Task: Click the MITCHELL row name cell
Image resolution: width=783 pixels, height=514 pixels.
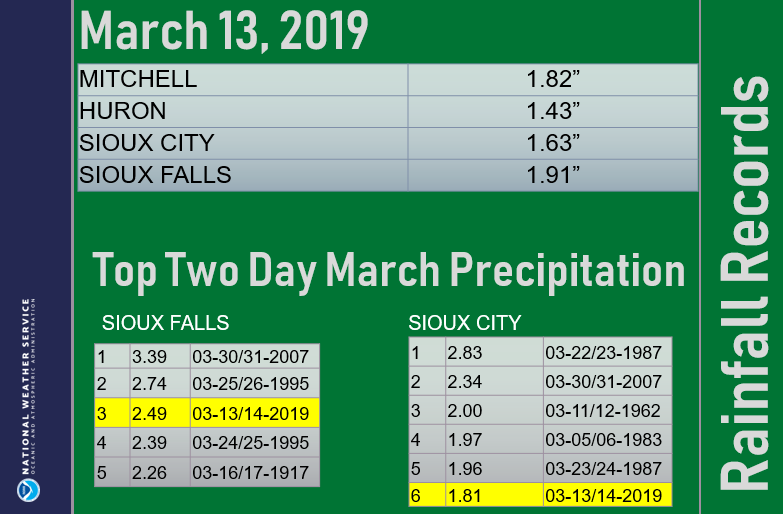Action: pos(243,79)
